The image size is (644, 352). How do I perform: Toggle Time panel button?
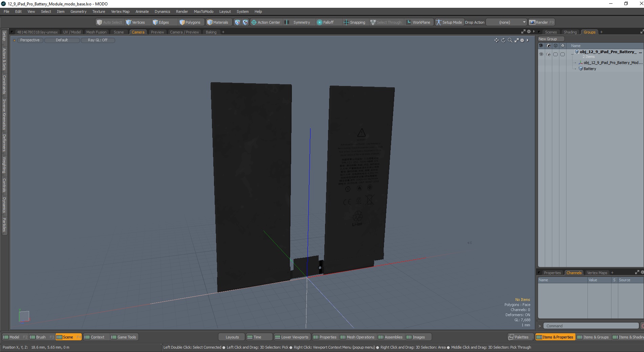(259, 337)
